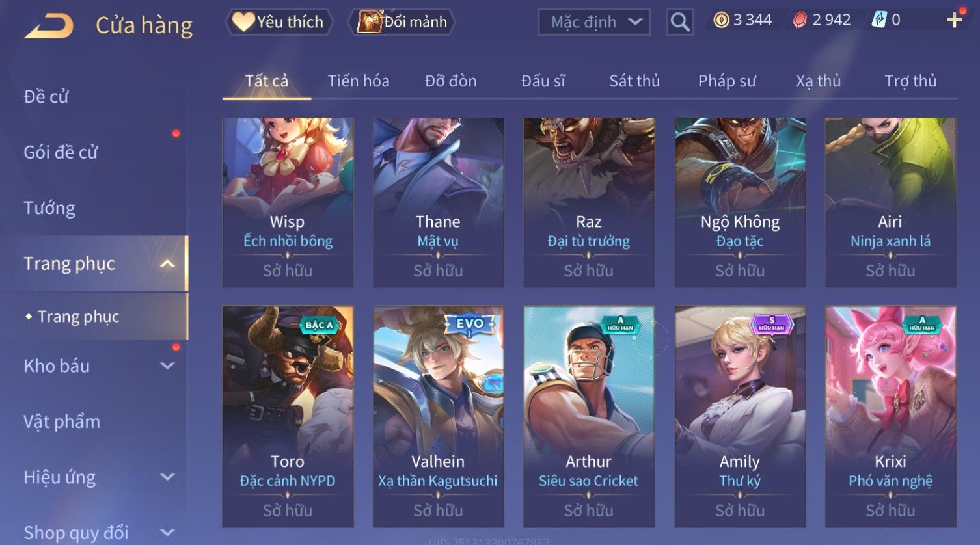
Task: Select the Valhein Xạ thần Kagutsuchi skin card
Action: coord(438,416)
